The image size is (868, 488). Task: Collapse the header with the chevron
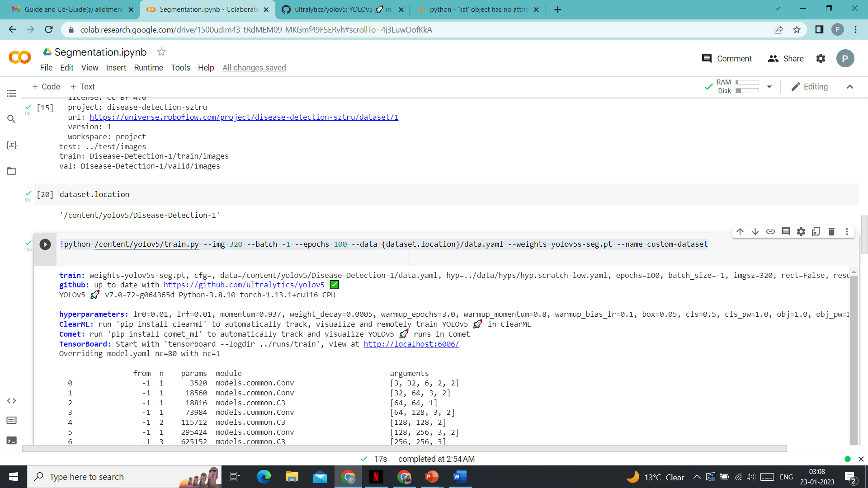850,87
